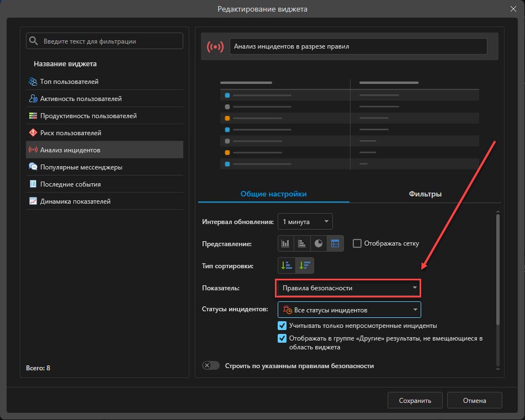This screenshot has width=525, height=420.
Task: Click the settings panel vertical scrollbar
Action: (498, 269)
